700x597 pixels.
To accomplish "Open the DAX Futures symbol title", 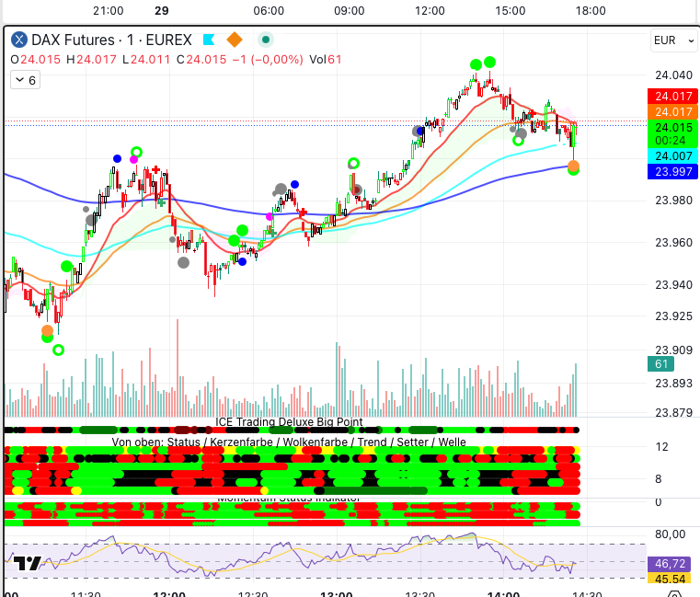I will tap(111, 40).
